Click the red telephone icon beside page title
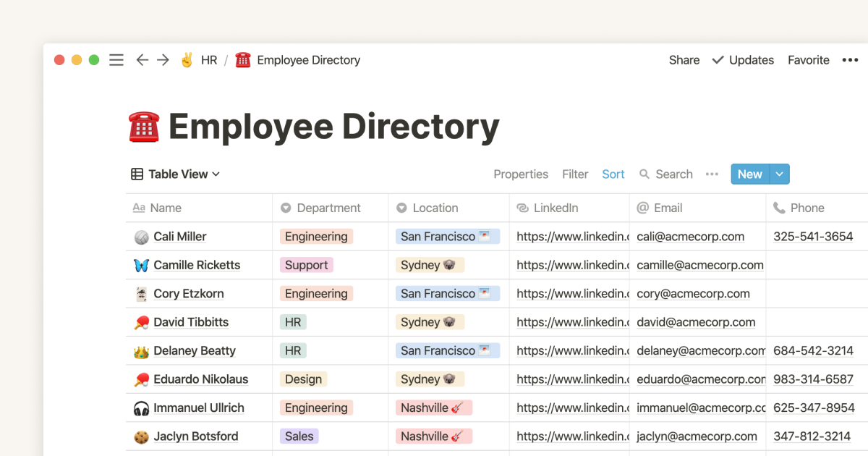Viewport: 868px width, 456px height. click(x=144, y=127)
